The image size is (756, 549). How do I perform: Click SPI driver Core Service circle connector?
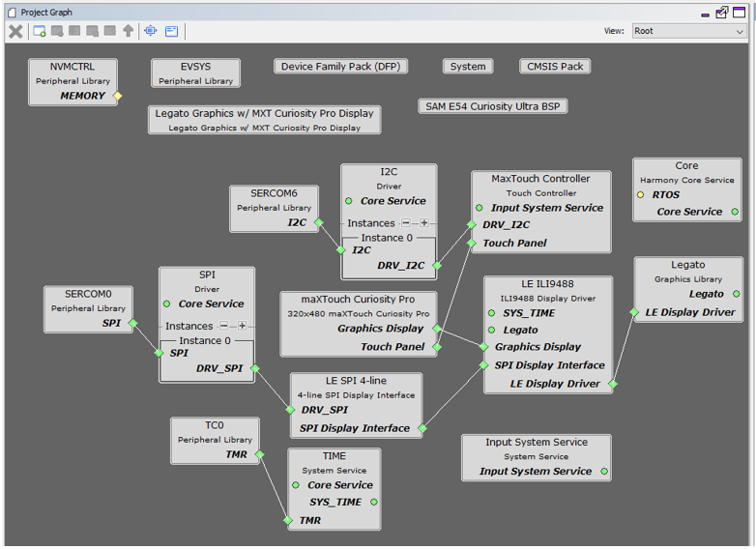[x=167, y=303]
